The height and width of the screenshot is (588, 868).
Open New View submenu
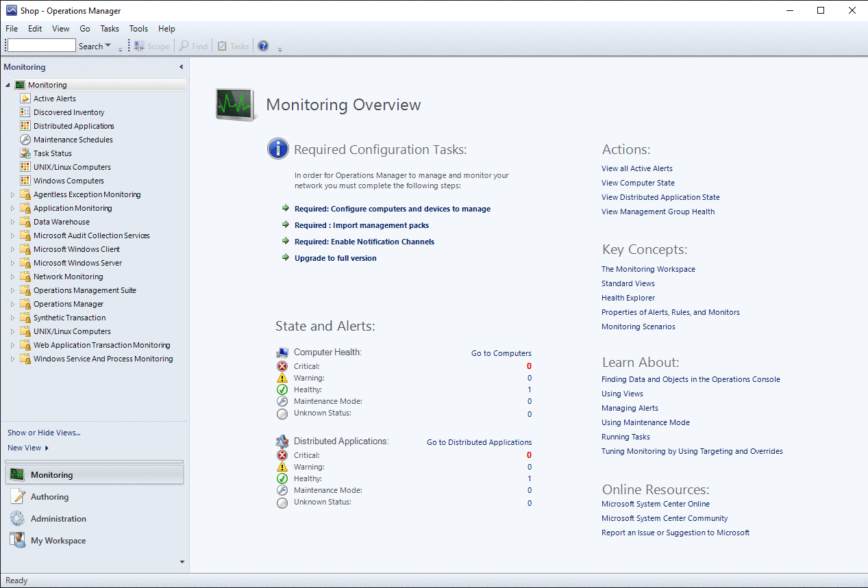[28, 448]
